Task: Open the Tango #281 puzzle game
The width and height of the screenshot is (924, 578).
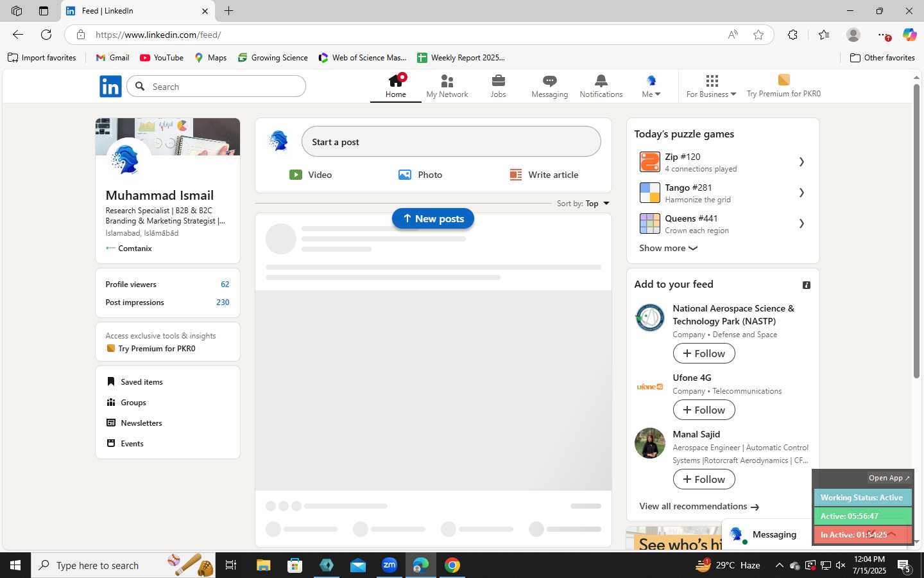Action: click(x=723, y=193)
